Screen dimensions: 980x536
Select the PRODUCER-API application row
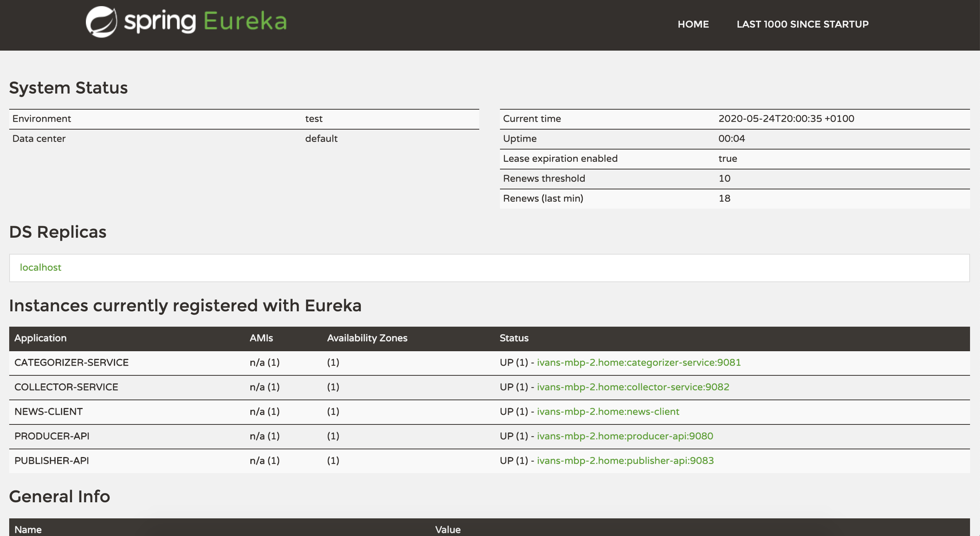coord(490,436)
